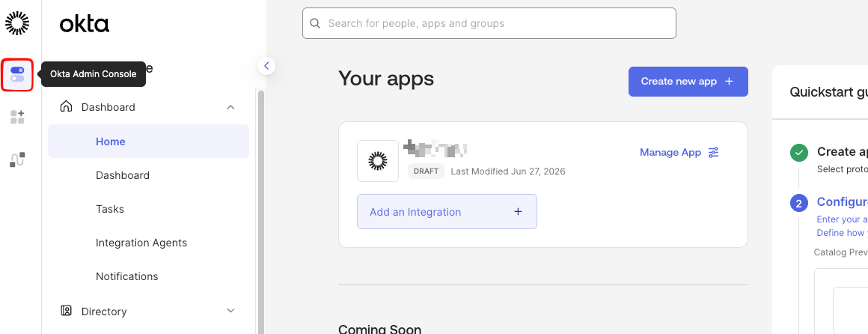Expand the Directory section chevron
868x334 pixels.
(230, 311)
